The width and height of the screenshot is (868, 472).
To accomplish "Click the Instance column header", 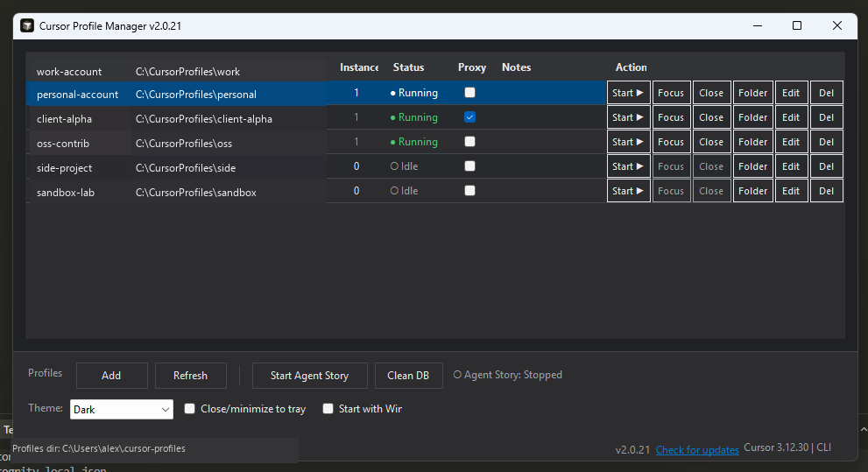I will click(359, 67).
